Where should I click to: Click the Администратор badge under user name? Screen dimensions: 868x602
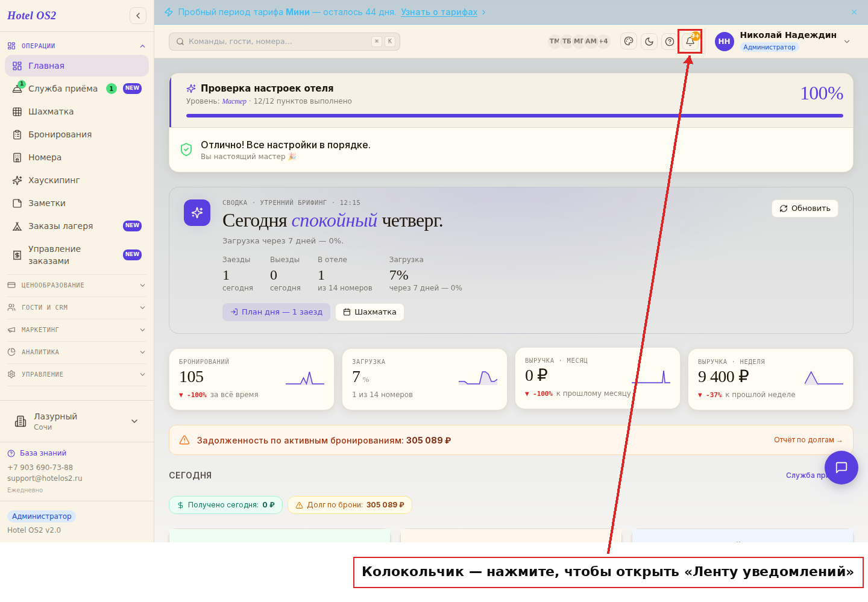click(x=769, y=47)
